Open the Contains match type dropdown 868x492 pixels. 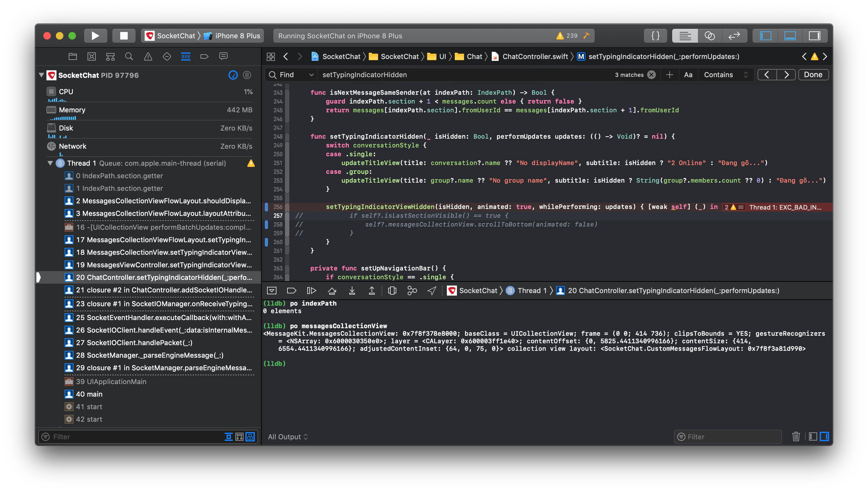pos(726,75)
